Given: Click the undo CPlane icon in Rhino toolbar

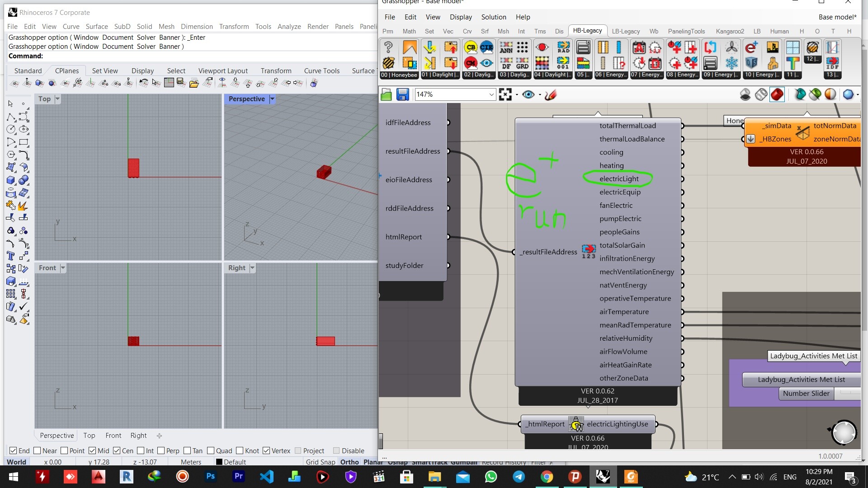Looking at the screenshot, I should 143,83.
